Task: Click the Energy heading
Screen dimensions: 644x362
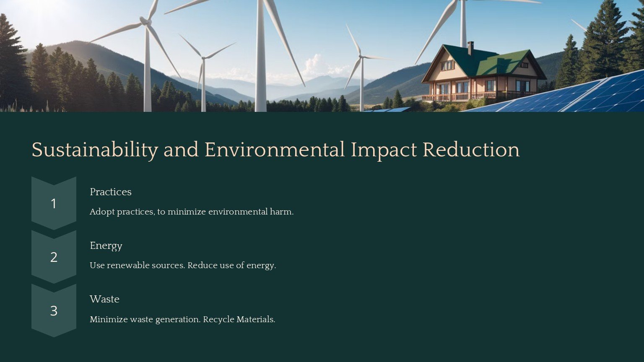Action: pyautogui.click(x=106, y=246)
